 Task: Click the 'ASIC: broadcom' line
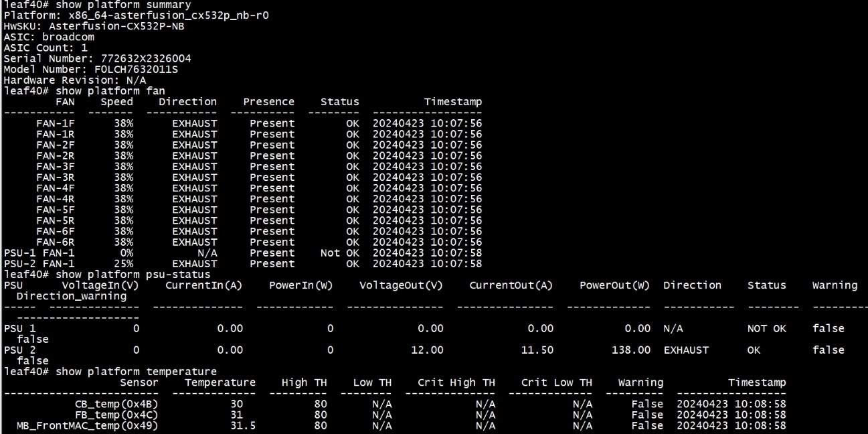(49, 38)
